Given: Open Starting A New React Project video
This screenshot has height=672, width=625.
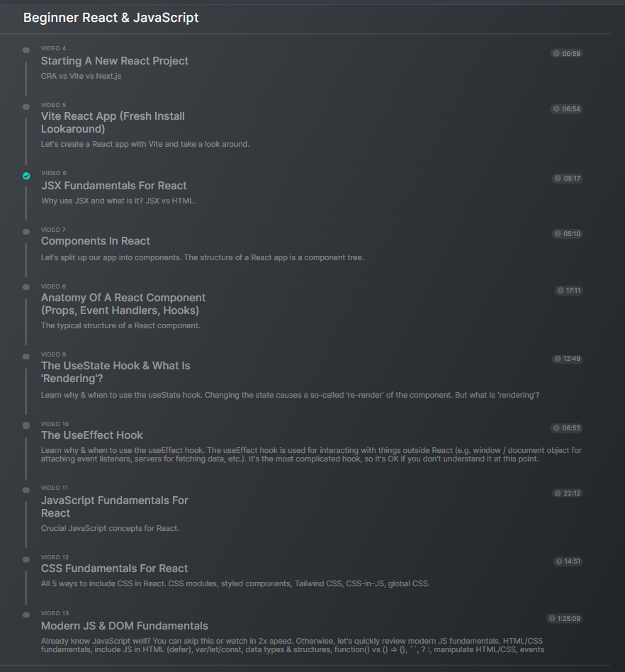Looking at the screenshot, I should coord(115,61).
